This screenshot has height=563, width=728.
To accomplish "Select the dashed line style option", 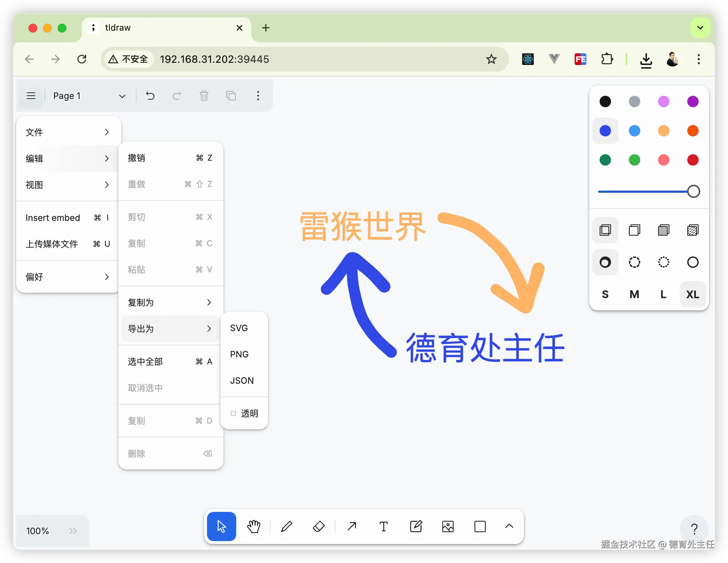I will (x=634, y=262).
